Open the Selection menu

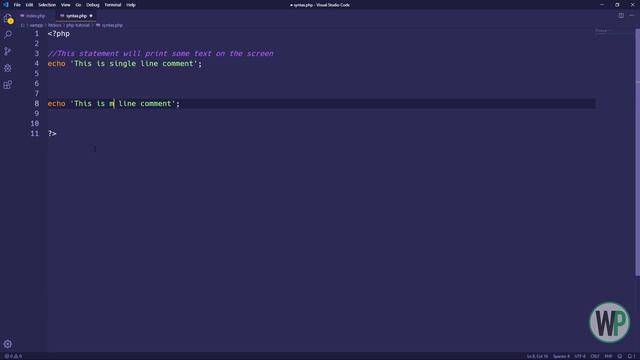[x=47, y=5]
